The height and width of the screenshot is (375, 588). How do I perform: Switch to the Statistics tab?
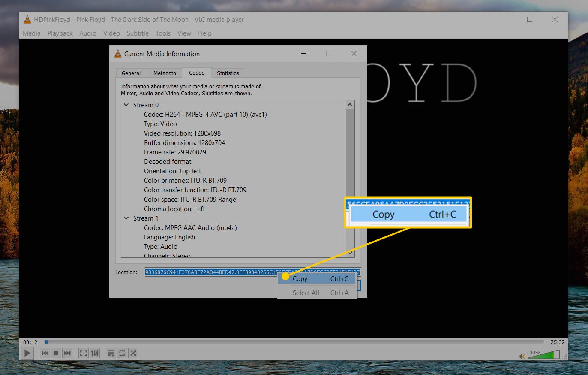pyautogui.click(x=228, y=73)
